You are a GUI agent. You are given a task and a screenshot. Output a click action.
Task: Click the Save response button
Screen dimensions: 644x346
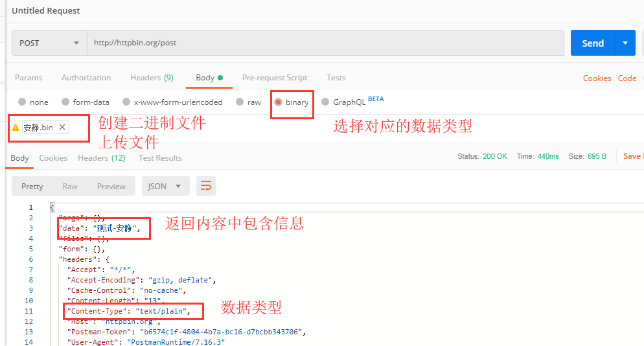pos(633,156)
